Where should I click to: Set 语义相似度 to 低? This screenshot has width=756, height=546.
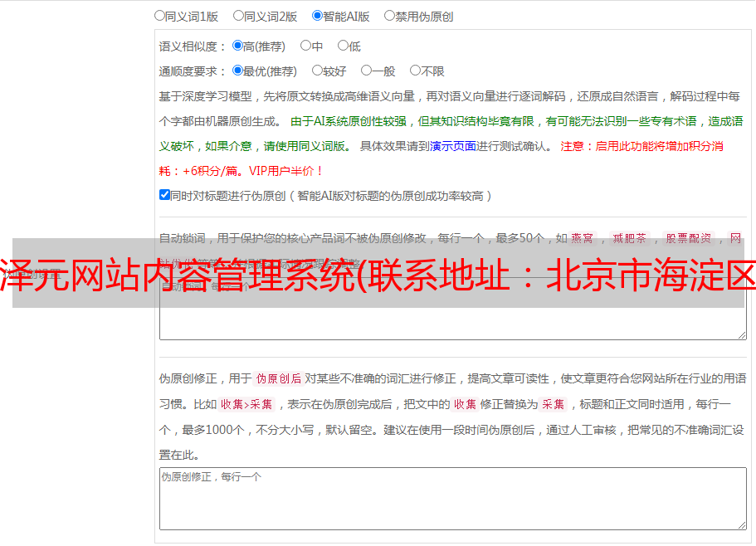click(x=343, y=46)
